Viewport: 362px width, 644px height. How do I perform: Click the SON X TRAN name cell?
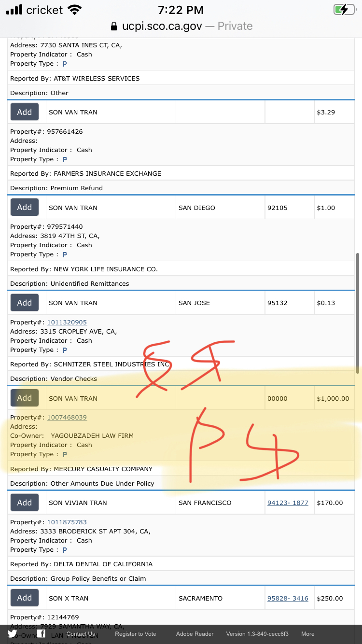pos(111,598)
